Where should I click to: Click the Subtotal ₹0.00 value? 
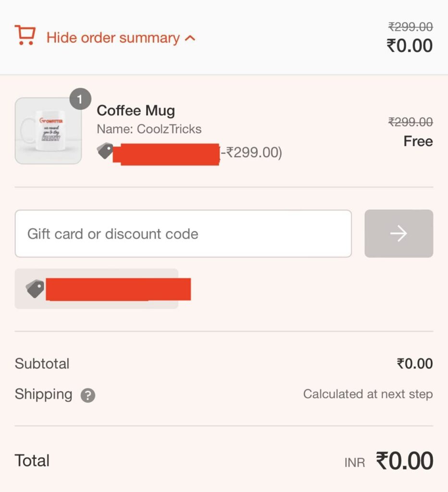(415, 364)
